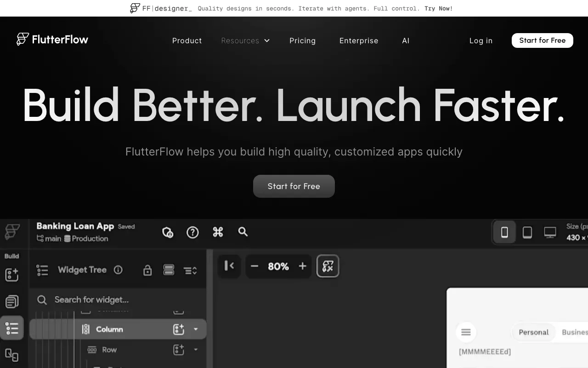
Task: Toggle the Widget Tree lock icon
Action: point(147,270)
